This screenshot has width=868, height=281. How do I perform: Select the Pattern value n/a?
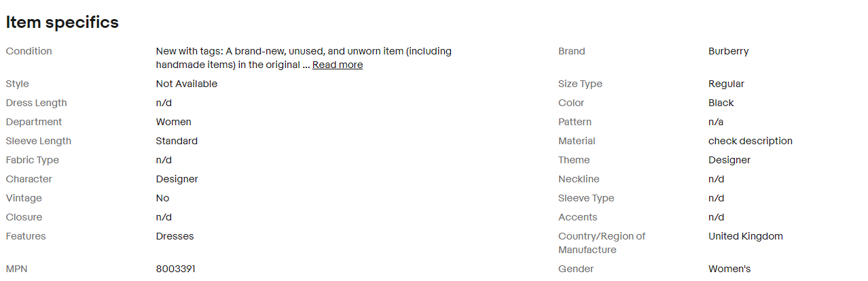[x=716, y=122]
